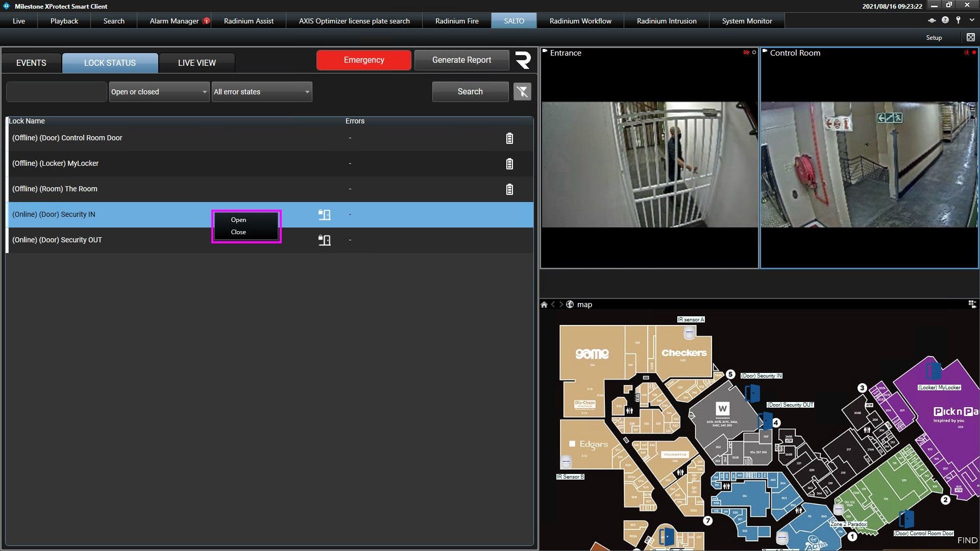The image size is (980, 551).
Task: Click MyLocker door icon on map
Action: tap(933, 370)
